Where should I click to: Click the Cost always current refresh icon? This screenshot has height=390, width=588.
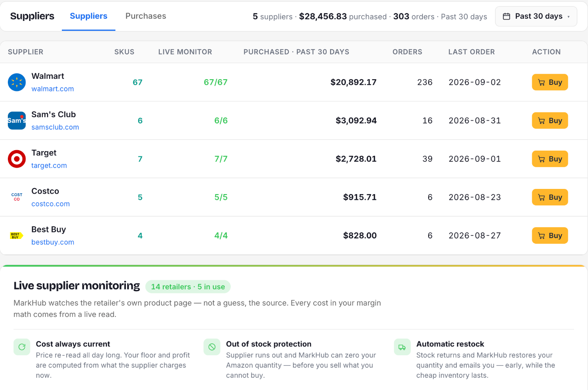[x=22, y=347]
